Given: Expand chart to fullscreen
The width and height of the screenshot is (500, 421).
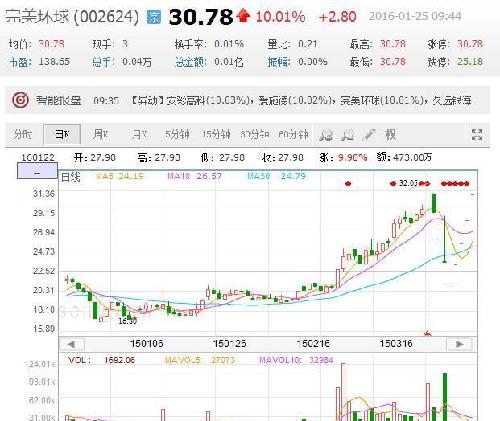Looking at the screenshot, I should [x=477, y=135].
